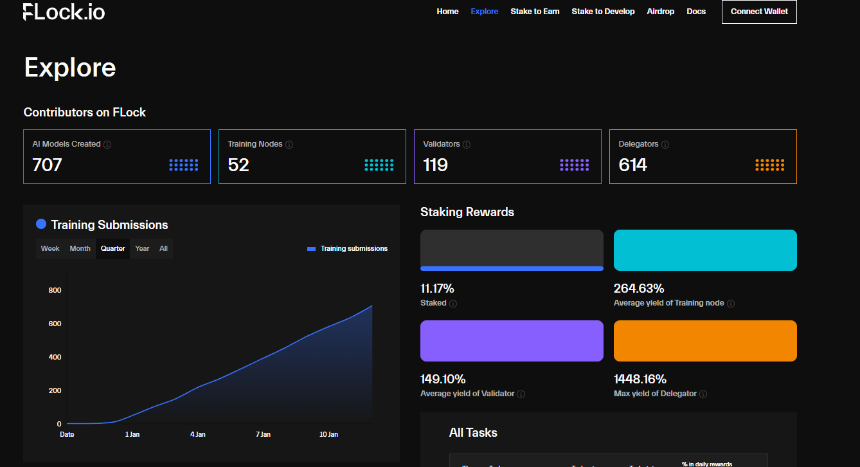Image resolution: width=860 pixels, height=467 pixels.
Task: Show All time range in chart
Action: click(163, 249)
